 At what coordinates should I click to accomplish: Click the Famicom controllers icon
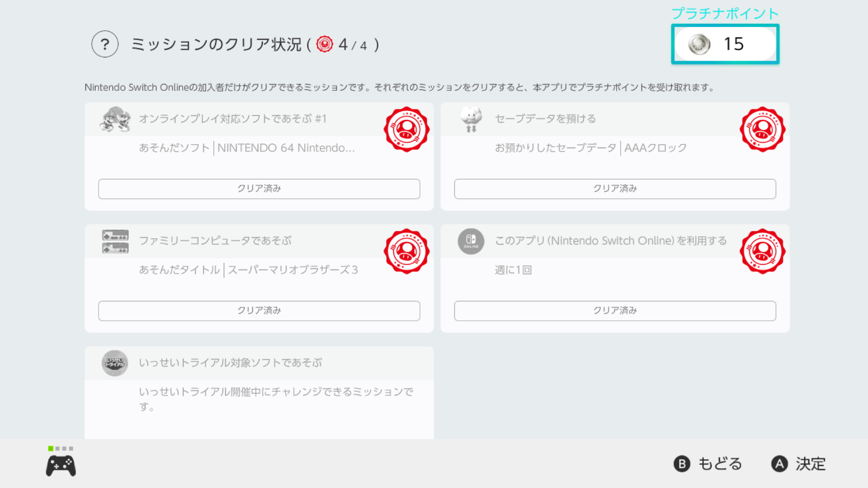tap(115, 242)
